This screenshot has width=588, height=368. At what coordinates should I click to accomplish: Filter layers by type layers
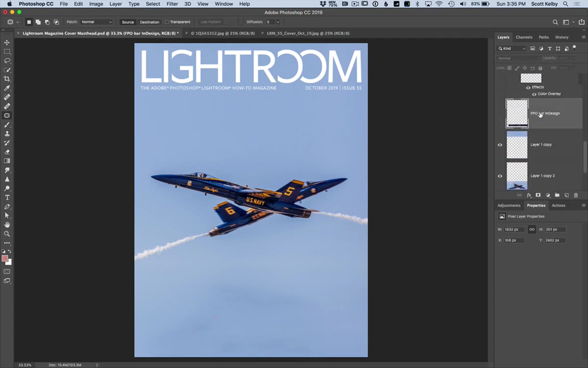pyautogui.click(x=550, y=49)
